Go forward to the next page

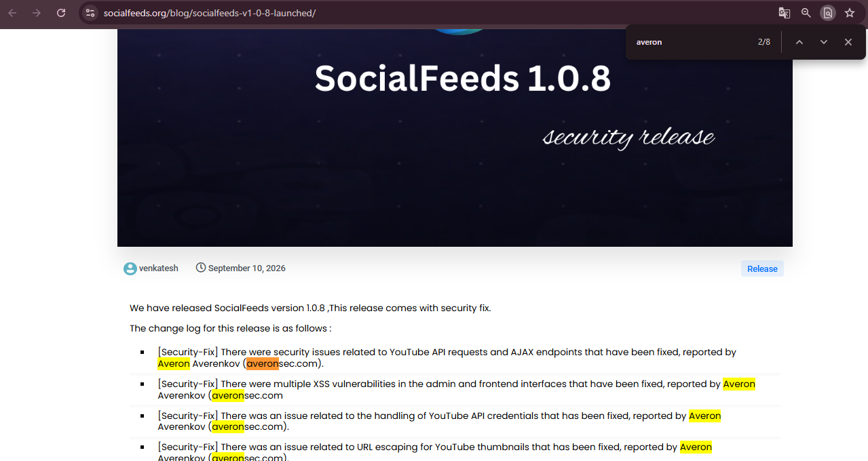37,13
